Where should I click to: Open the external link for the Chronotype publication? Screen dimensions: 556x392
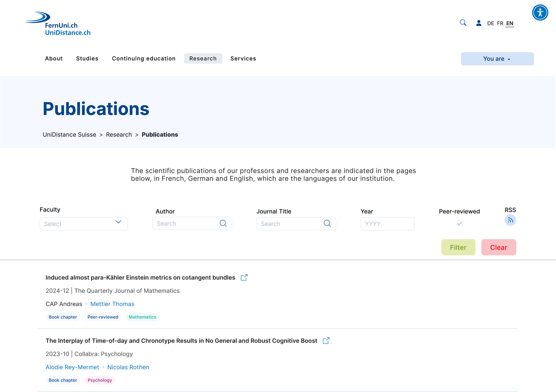pyautogui.click(x=326, y=341)
